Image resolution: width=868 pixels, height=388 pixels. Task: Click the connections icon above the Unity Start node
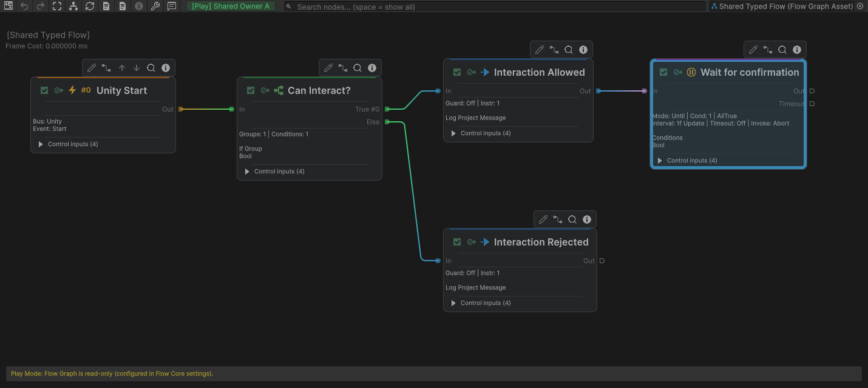click(x=106, y=68)
